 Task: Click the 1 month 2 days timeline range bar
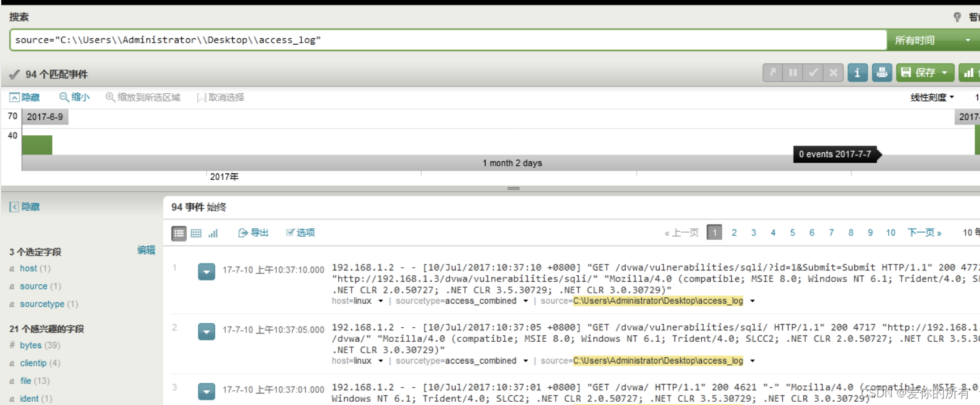[x=512, y=163]
